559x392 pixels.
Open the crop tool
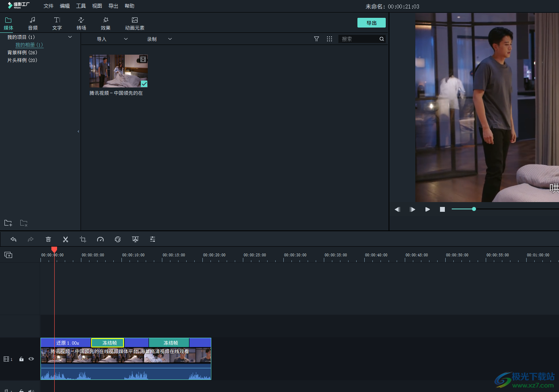pos(83,239)
